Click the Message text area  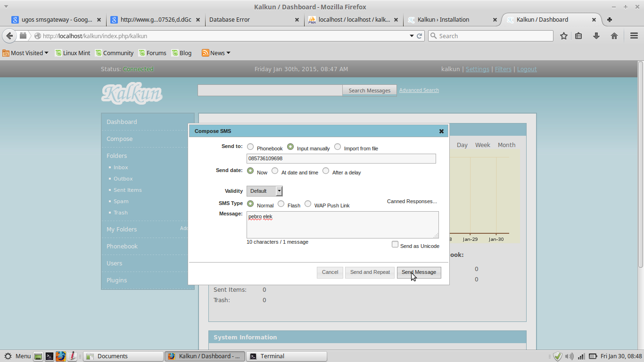coord(343,225)
